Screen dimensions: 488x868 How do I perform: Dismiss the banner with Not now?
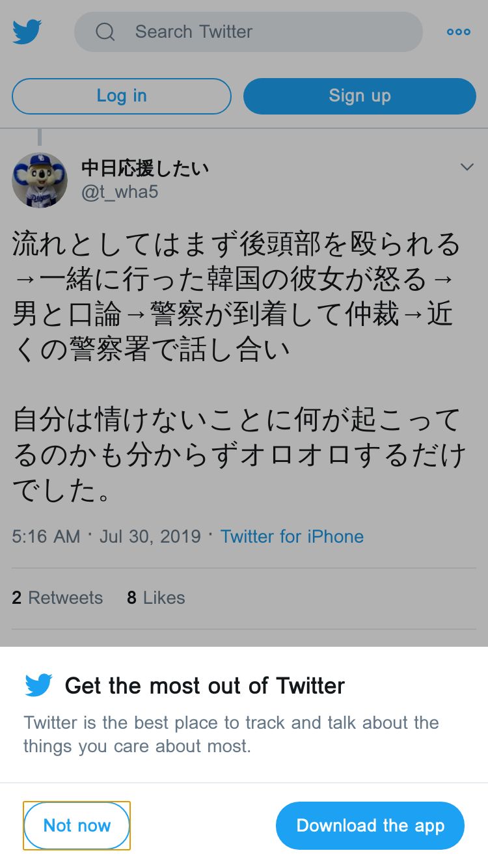(77, 826)
